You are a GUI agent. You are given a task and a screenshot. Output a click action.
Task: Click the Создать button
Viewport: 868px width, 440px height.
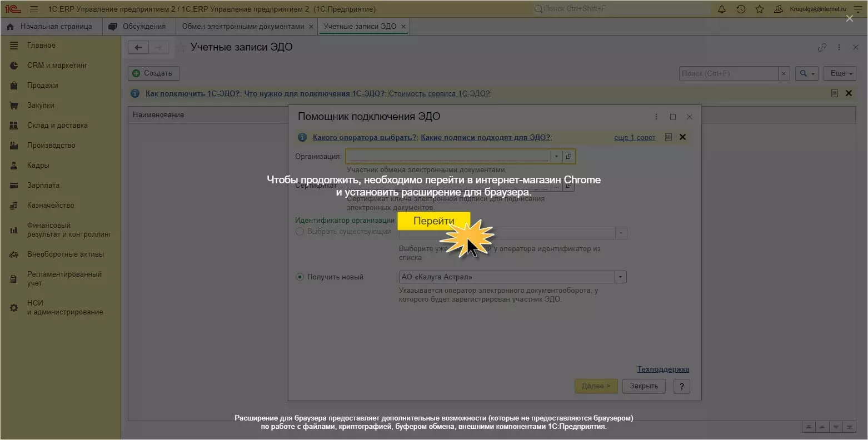(x=153, y=73)
